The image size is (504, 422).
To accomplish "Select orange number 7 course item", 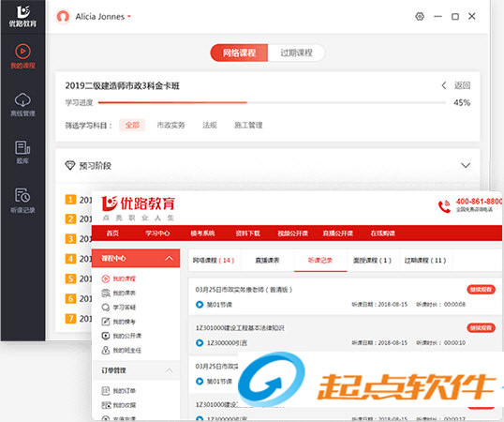I will [x=70, y=319].
